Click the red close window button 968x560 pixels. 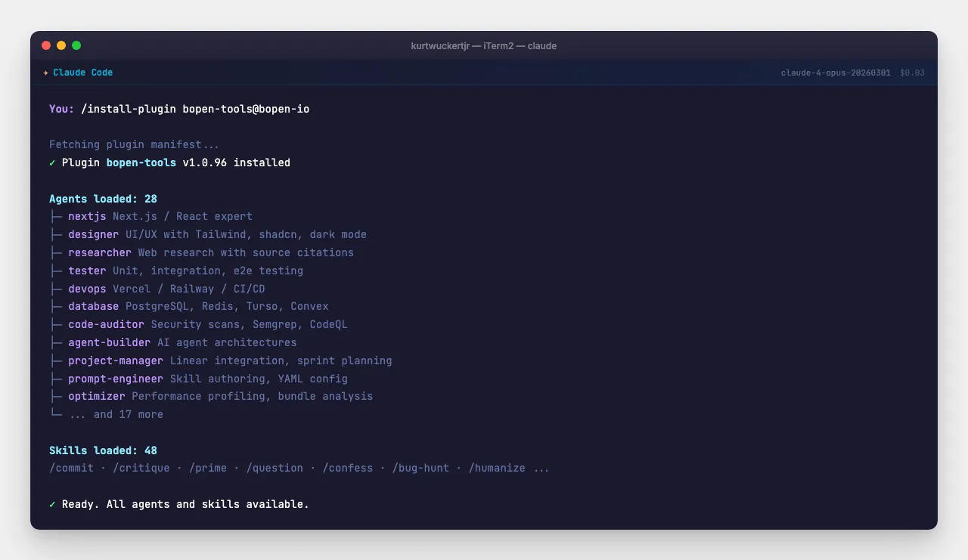pyautogui.click(x=46, y=45)
